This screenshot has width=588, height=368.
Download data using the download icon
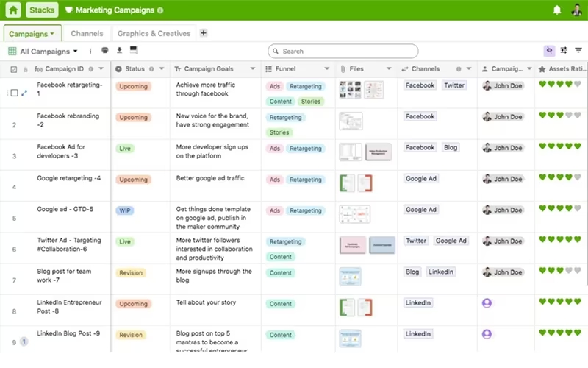click(119, 50)
